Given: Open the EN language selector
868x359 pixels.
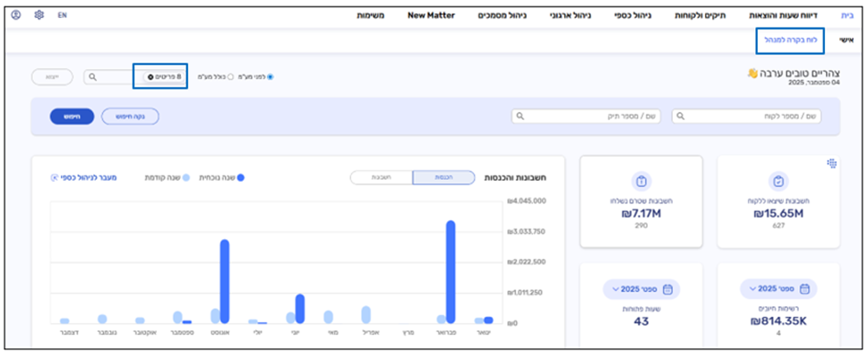Looking at the screenshot, I should click(x=62, y=15).
